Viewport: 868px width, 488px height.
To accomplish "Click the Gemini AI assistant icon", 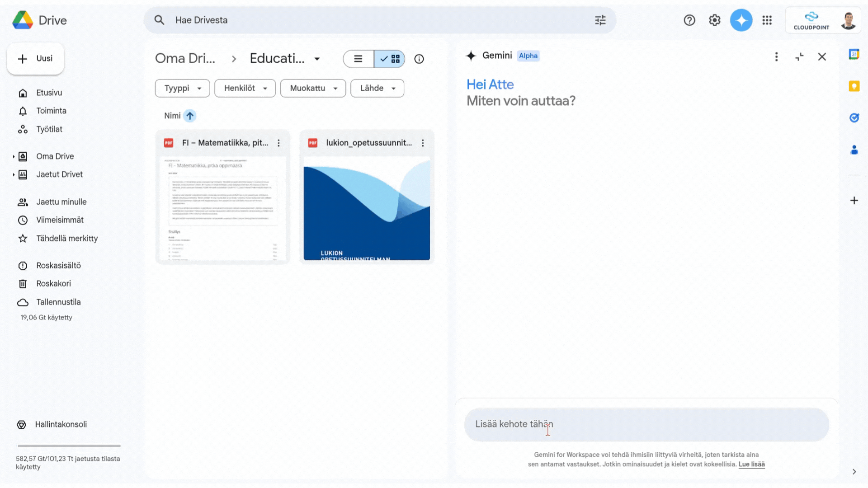I will coord(741,20).
